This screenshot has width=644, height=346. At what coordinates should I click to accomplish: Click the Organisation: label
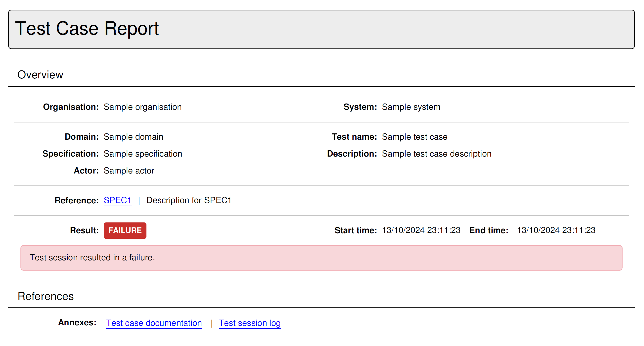(71, 107)
